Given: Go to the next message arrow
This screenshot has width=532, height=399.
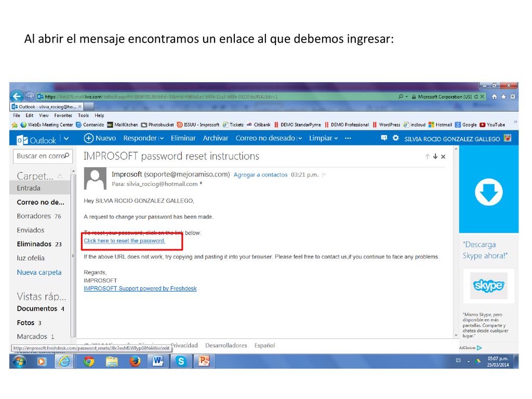Looking at the screenshot, I should (435, 156).
